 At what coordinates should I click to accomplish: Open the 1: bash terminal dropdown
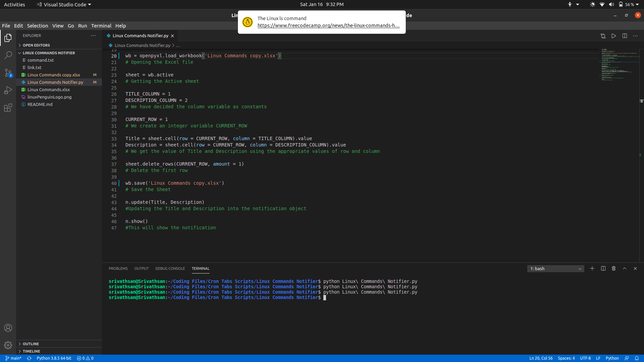coord(555,268)
